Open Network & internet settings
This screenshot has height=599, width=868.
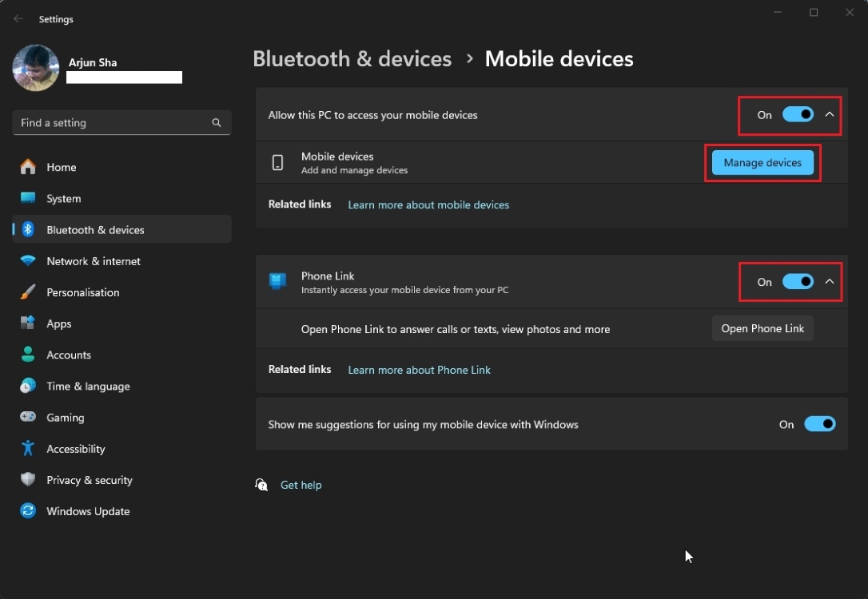pos(28,261)
